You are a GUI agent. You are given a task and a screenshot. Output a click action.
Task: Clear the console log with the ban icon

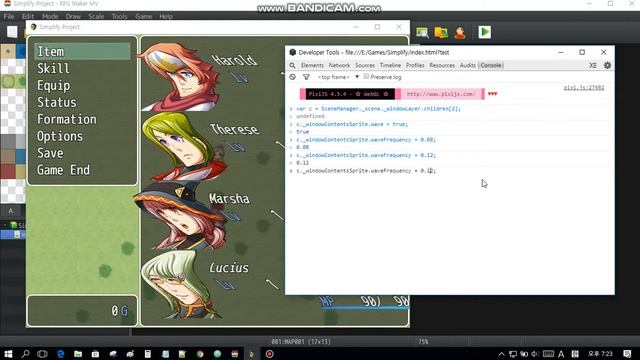pyautogui.click(x=292, y=77)
